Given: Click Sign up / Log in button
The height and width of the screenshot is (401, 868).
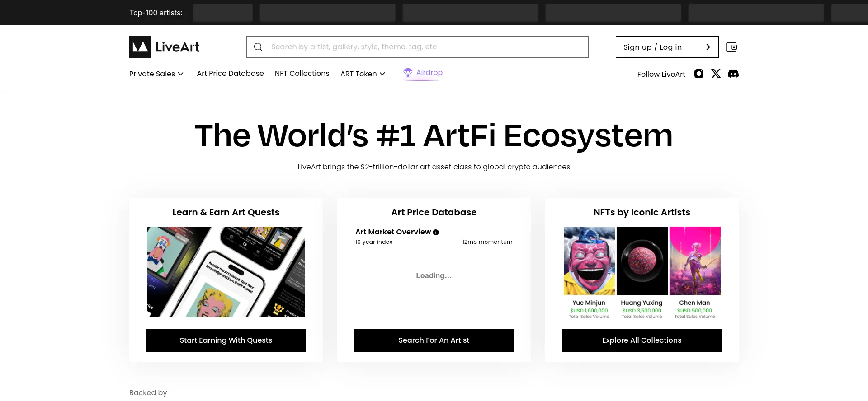Looking at the screenshot, I should coord(667,47).
